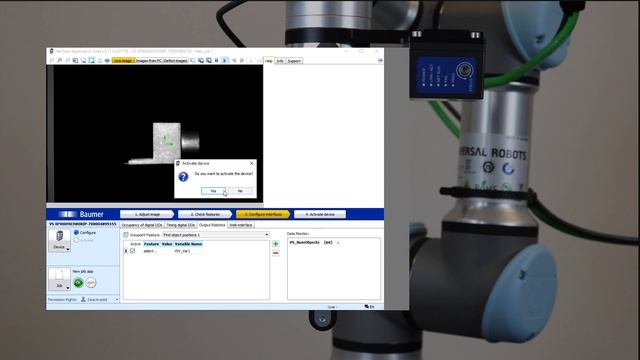Click the highlighted play toolbar button
This screenshot has width=640, height=360.
point(224,60)
